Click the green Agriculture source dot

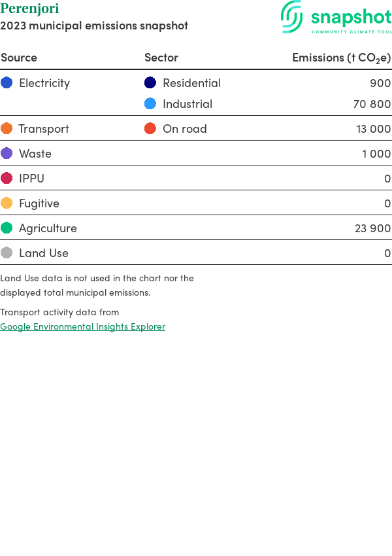click(7, 228)
